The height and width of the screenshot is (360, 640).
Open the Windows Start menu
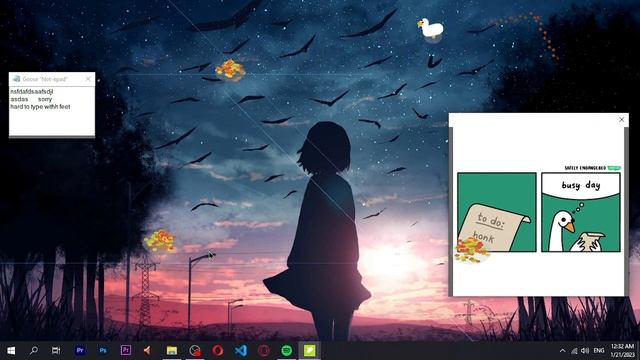[11, 351]
